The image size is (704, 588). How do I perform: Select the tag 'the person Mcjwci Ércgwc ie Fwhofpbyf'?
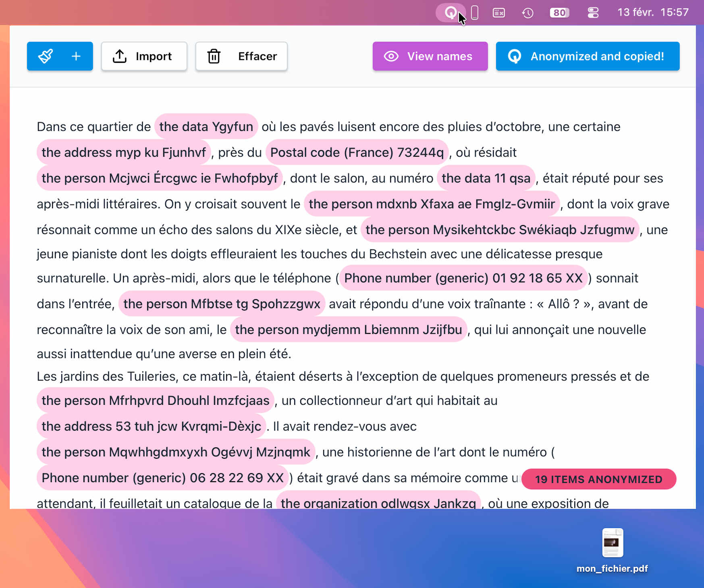point(160,178)
